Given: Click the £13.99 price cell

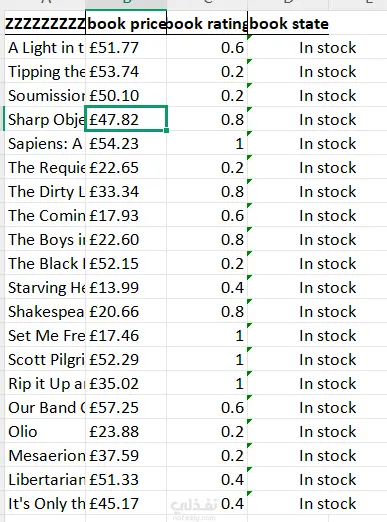Looking at the screenshot, I should (x=126, y=287).
